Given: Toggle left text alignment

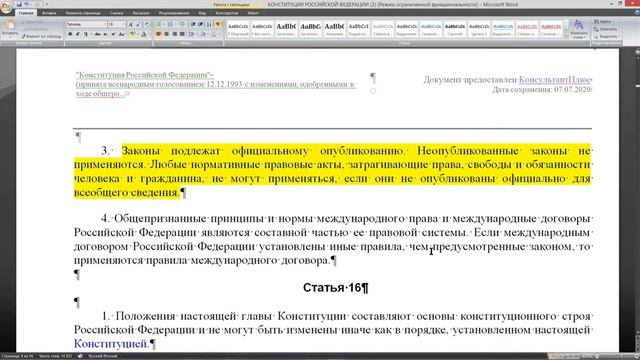Looking at the screenshot, I should [x=158, y=34].
